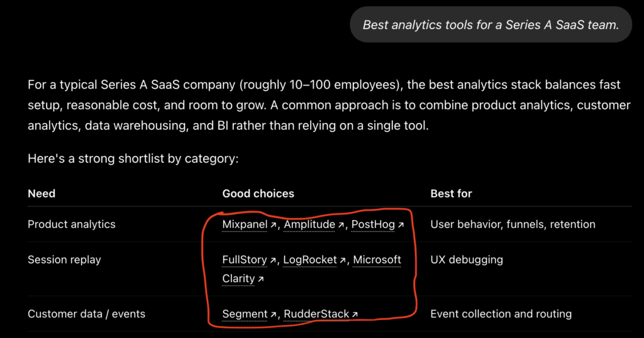Follow the Segment link
The height and width of the screenshot is (338, 644).
coord(245,313)
